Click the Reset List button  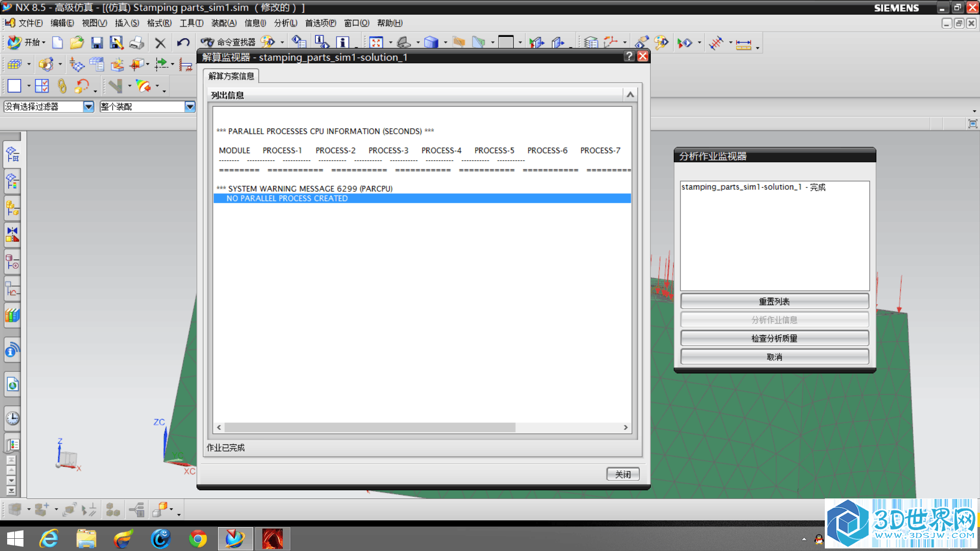pyautogui.click(x=774, y=302)
